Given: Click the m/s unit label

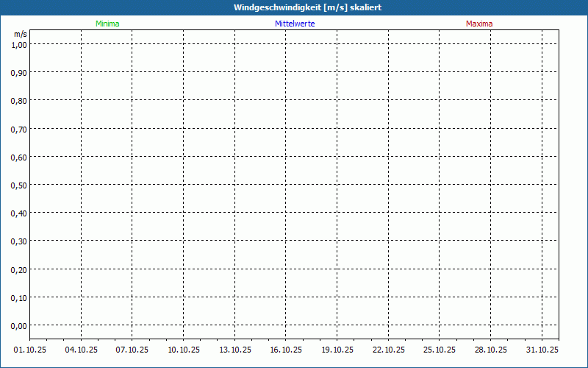Looking at the screenshot, I should (x=20, y=34).
